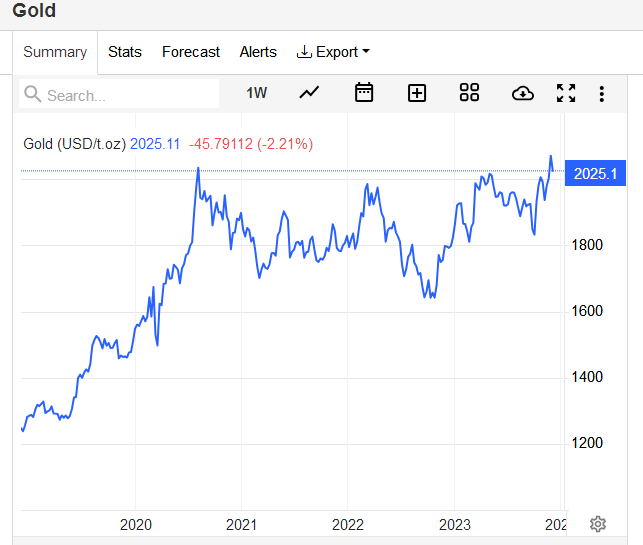Open the 1W interval selector

click(x=257, y=93)
